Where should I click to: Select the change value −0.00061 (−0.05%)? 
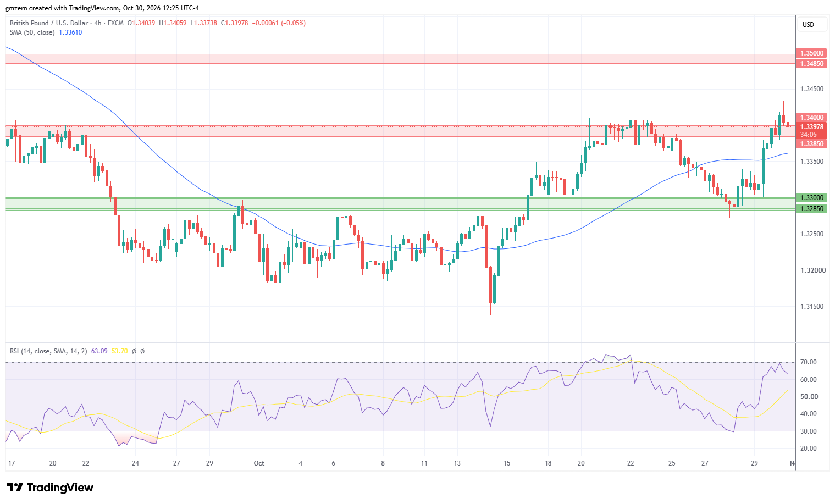279,23
